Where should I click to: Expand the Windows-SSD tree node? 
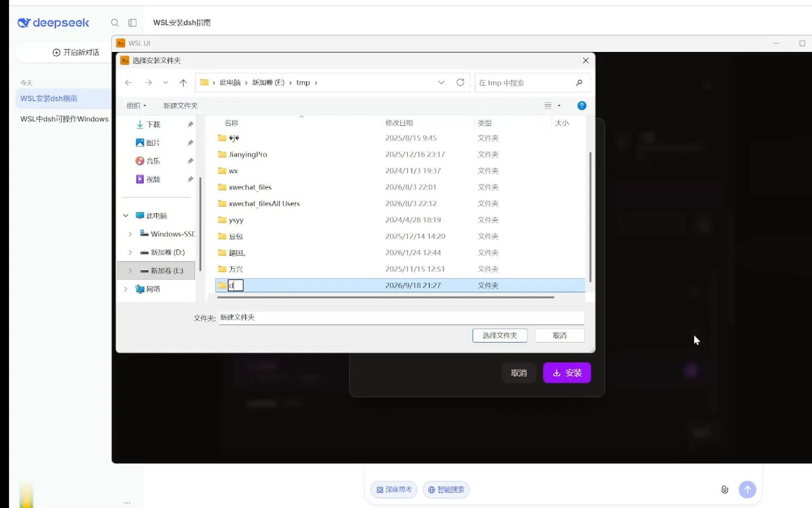coord(130,234)
